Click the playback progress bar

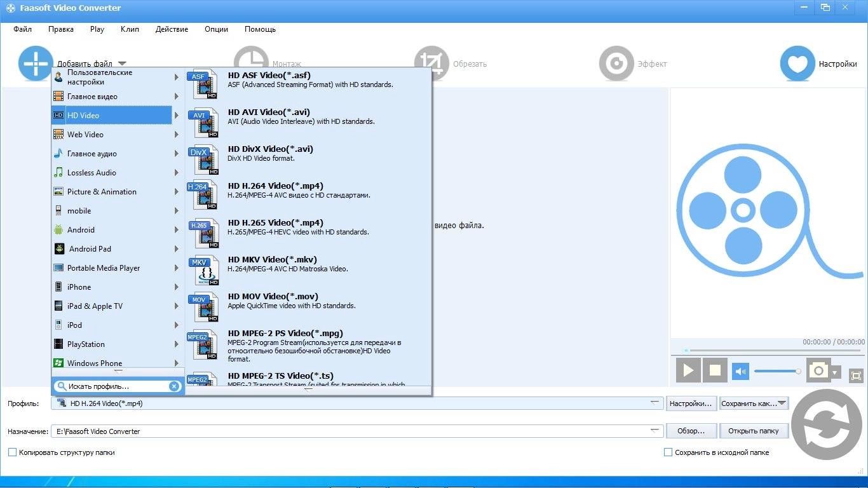point(774,350)
